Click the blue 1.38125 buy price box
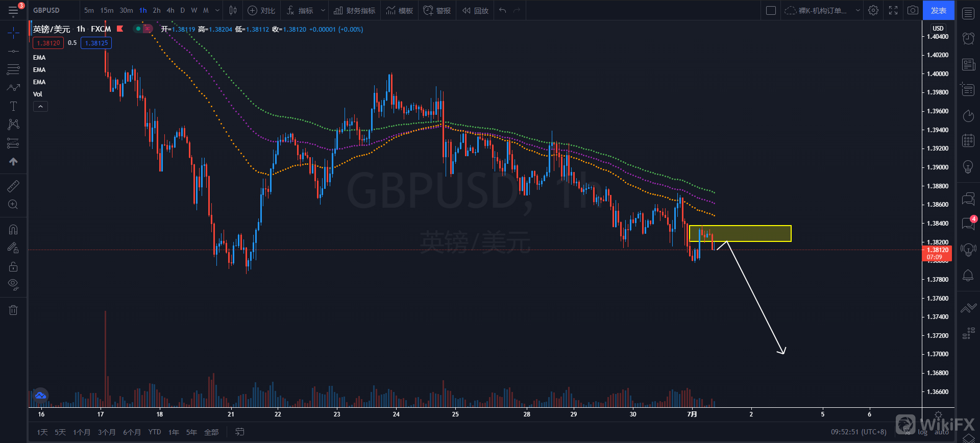This screenshot has height=443, width=980. point(96,43)
